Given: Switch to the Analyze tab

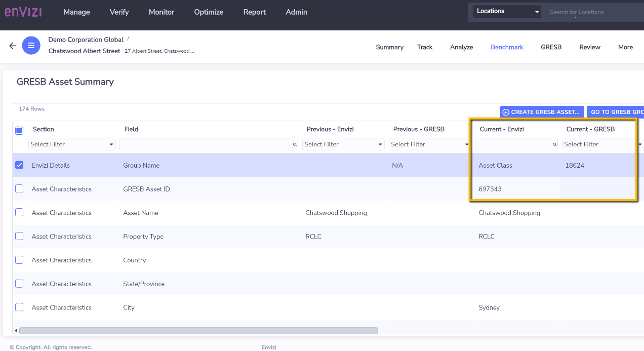Looking at the screenshot, I should pyautogui.click(x=462, y=47).
